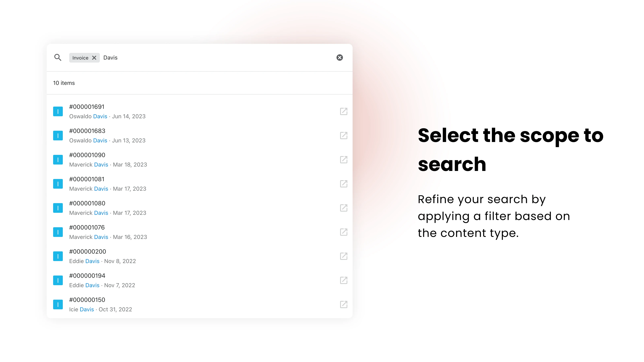This screenshot has width=644, height=362.
Task: Click Icie Davis link on invoice #000000150
Action: coord(87,309)
